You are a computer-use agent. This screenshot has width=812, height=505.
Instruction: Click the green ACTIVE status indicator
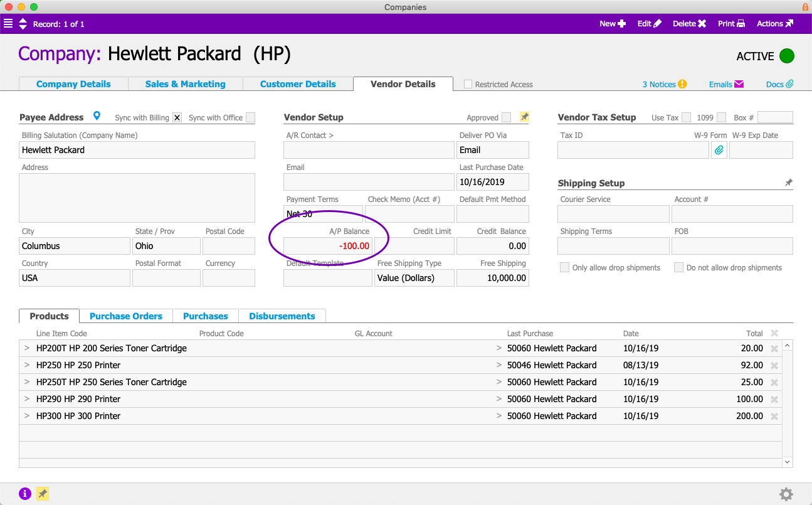787,56
